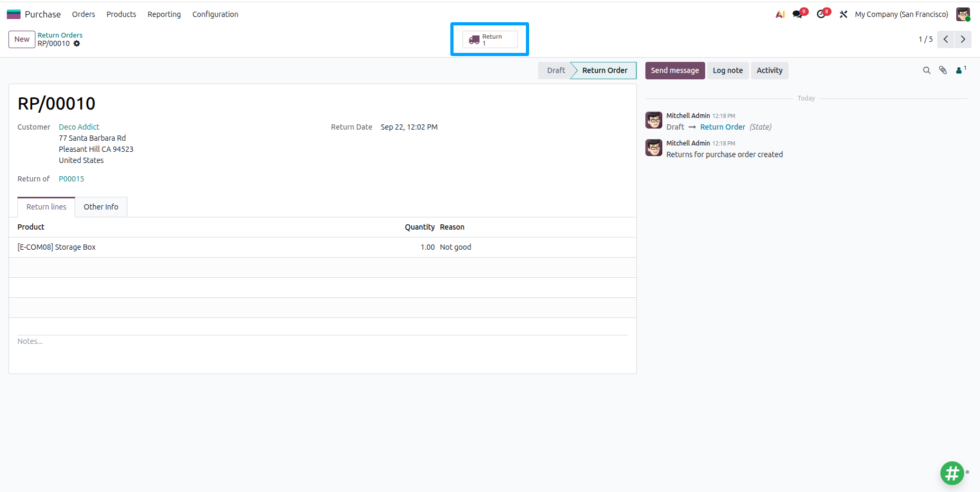Image resolution: width=980 pixels, height=492 pixels.
Task: Open the Orders menu
Action: pos(84,14)
